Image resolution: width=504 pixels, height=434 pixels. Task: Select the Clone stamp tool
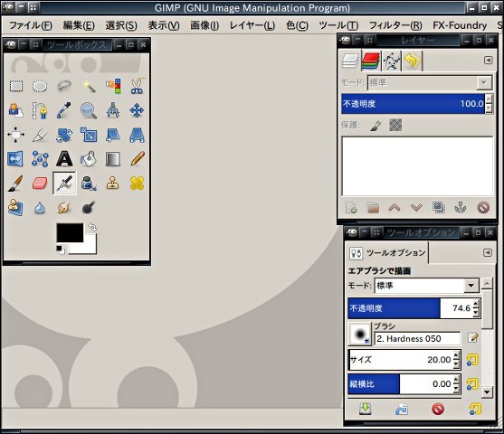[113, 184]
